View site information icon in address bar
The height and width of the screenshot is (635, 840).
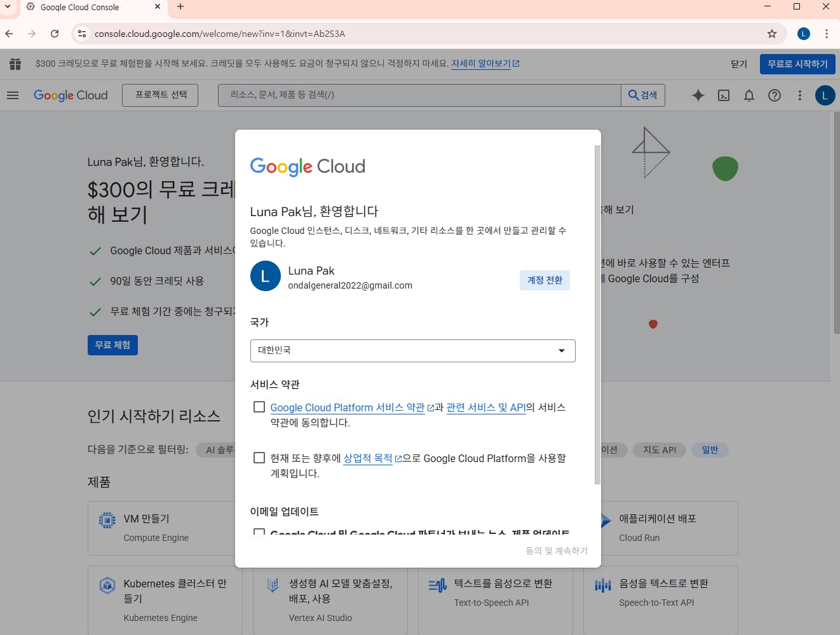pyautogui.click(x=81, y=34)
